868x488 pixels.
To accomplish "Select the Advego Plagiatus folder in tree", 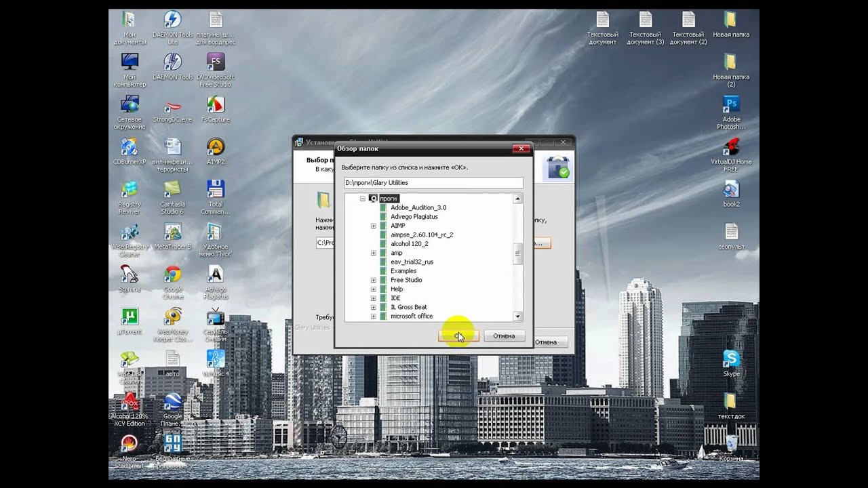I will click(414, 217).
